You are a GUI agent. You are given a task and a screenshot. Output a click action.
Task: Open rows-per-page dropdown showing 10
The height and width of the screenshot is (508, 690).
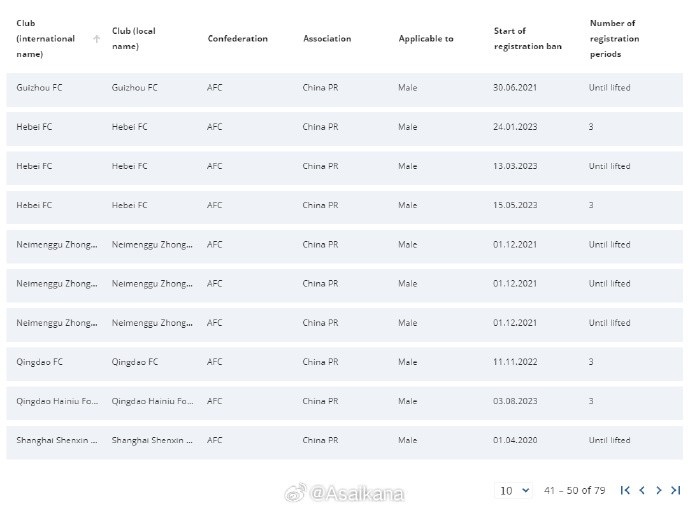(x=514, y=490)
